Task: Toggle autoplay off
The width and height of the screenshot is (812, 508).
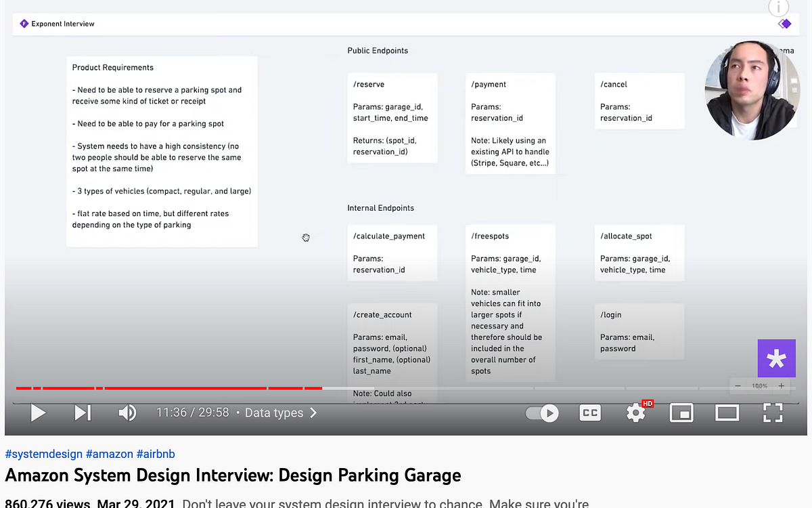Action: tap(541, 412)
